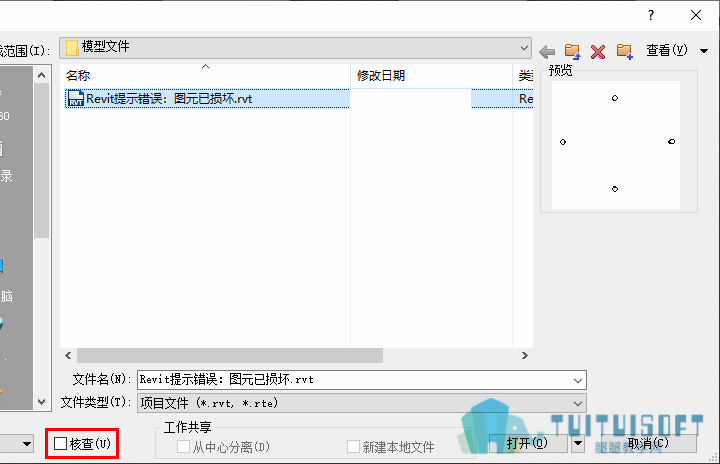Click the horizontal scrollbar right arrow
The height and width of the screenshot is (464, 720).
tap(524, 356)
